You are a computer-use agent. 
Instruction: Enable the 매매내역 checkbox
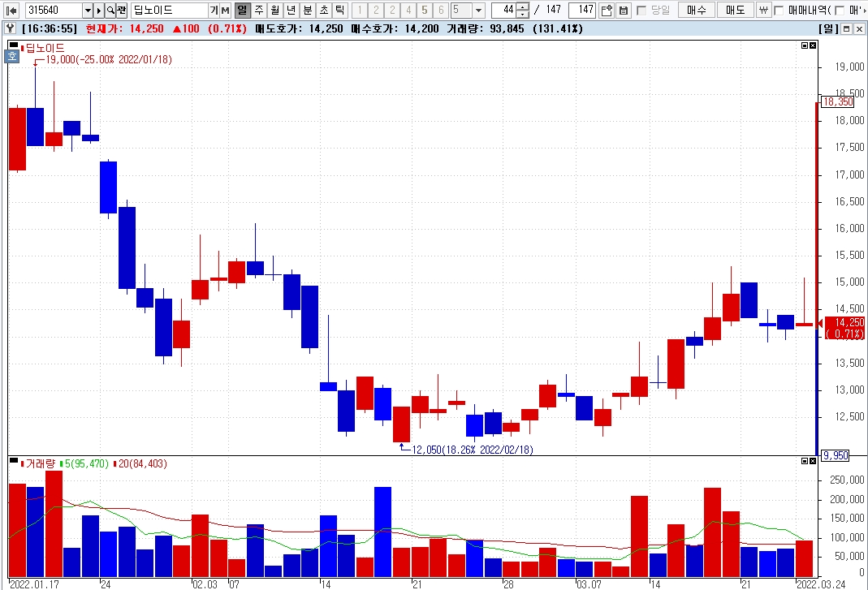tap(779, 10)
